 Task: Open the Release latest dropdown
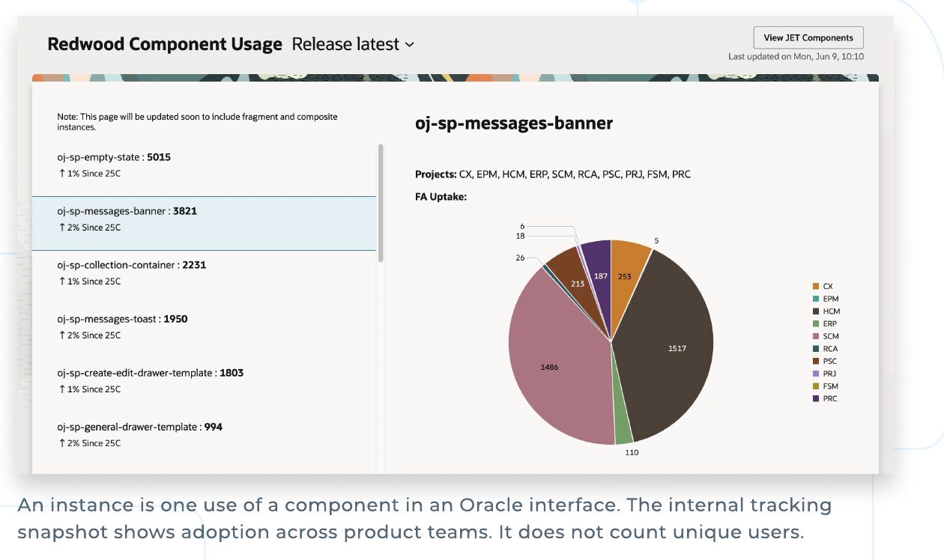[x=353, y=44]
